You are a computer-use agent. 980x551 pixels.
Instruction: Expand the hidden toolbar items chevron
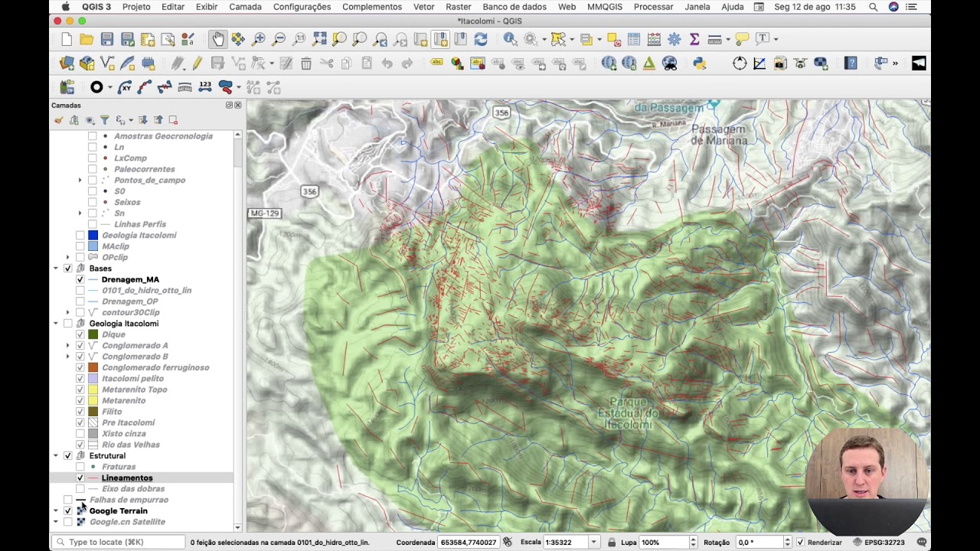895,64
